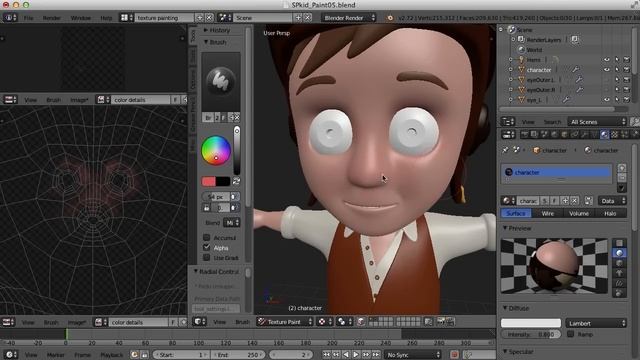Open the 3D viewport Brush menu
This screenshot has height=360, width=640.
[242, 322]
